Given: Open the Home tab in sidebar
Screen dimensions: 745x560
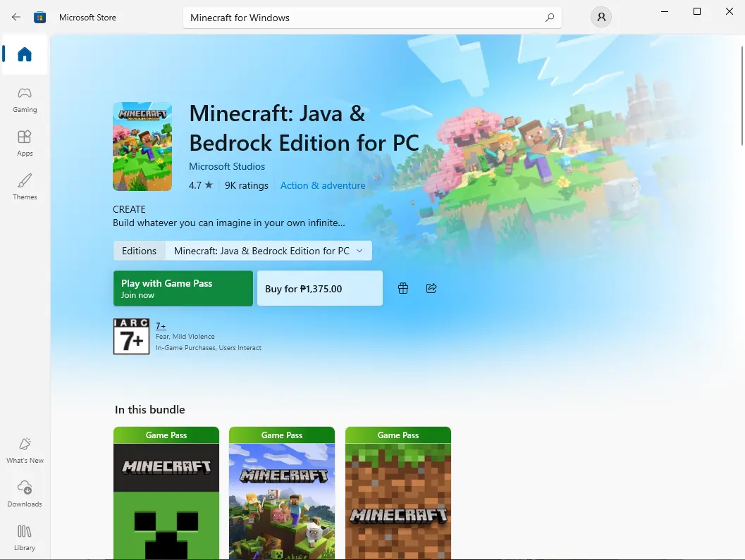Looking at the screenshot, I should 25,54.
